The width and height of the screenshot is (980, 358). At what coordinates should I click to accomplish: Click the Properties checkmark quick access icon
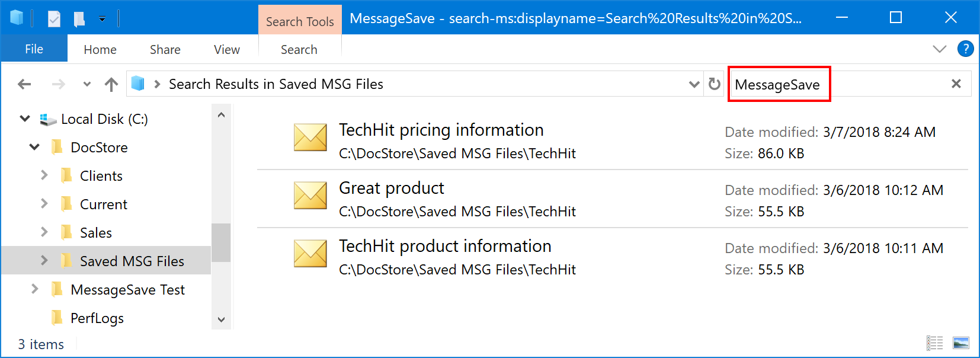[54, 19]
